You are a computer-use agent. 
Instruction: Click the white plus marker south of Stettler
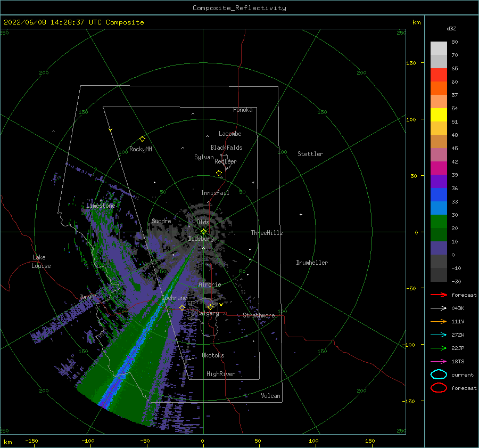[x=301, y=214]
